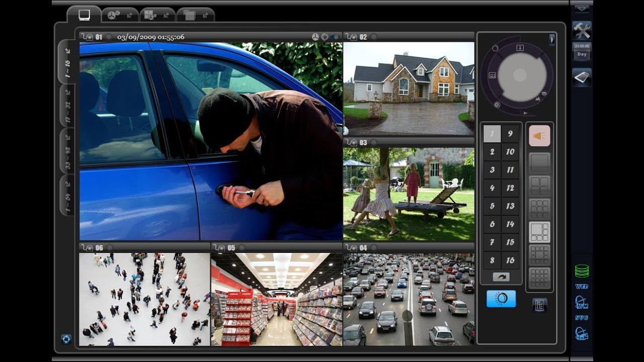Toggle the orange speaker audio button
Viewport: 644px width, 362px height.
539,136
